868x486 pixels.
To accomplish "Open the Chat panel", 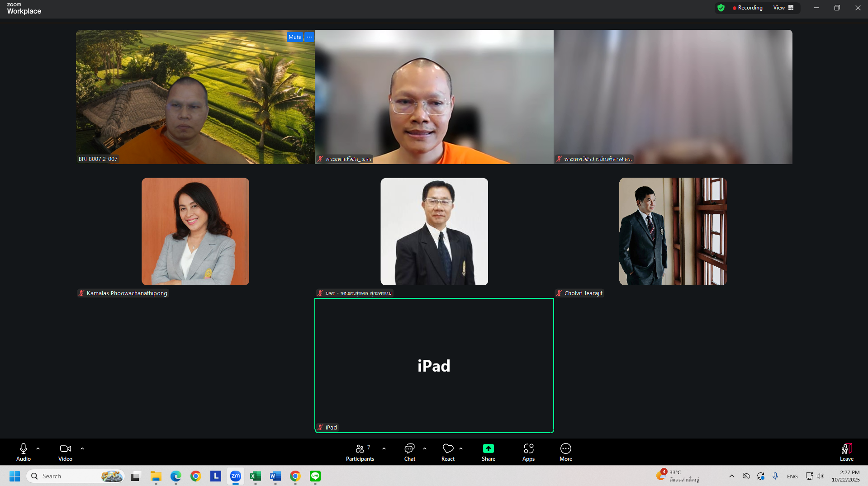I will [409, 452].
